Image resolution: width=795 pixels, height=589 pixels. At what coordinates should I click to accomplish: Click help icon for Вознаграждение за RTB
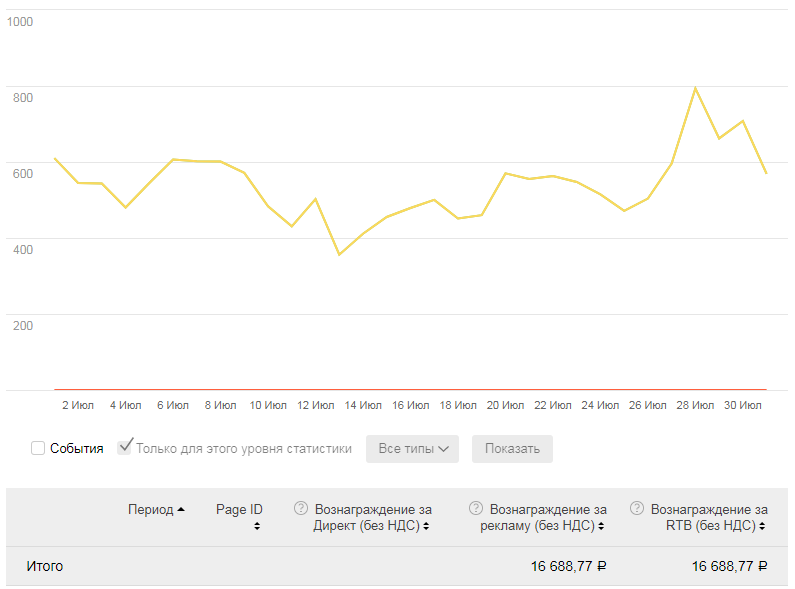pos(637,508)
